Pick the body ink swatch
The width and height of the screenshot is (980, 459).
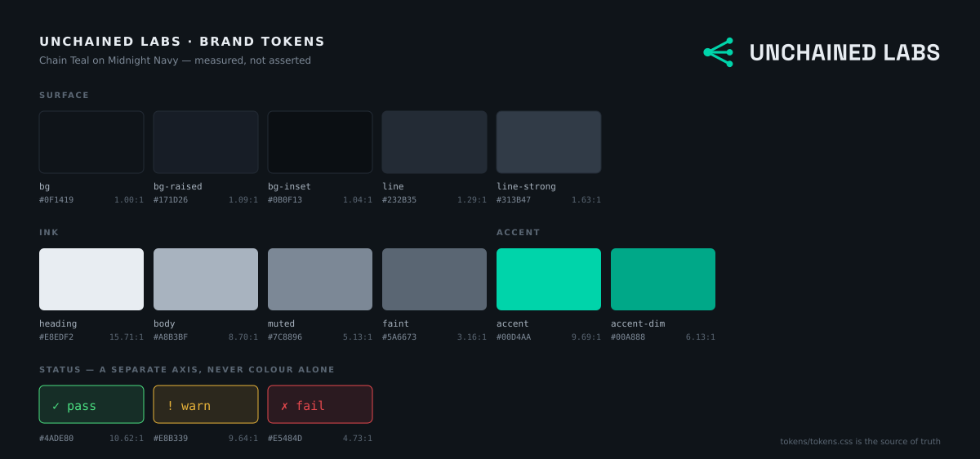(x=206, y=279)
